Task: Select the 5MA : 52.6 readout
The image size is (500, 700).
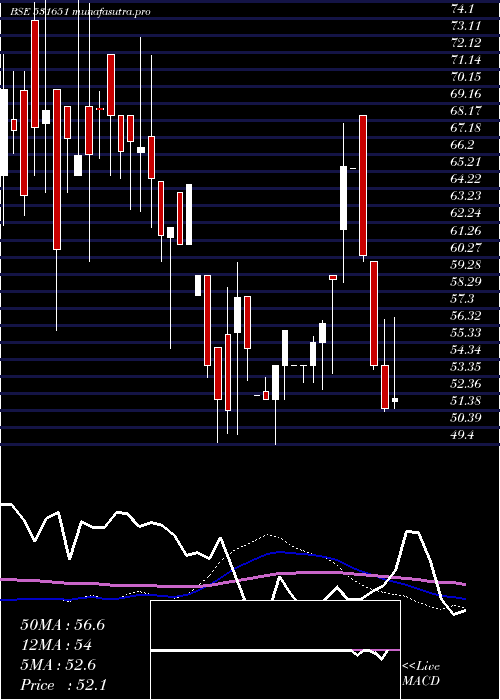Action: (x=58, y=665)
